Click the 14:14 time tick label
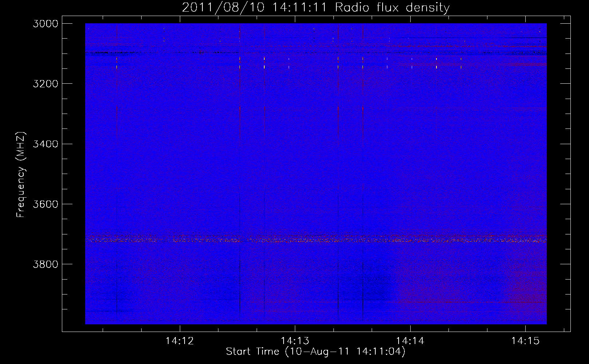Image resolution: width=589 pixels, height=364 pixels. tap(410, 341)
